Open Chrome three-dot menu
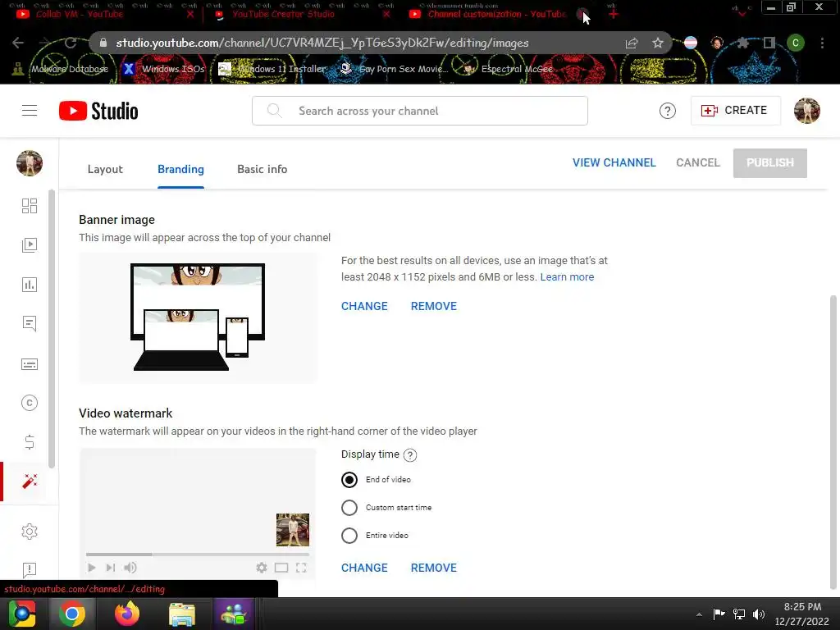The width and height of the screenshot is (840, 630). 822,43
